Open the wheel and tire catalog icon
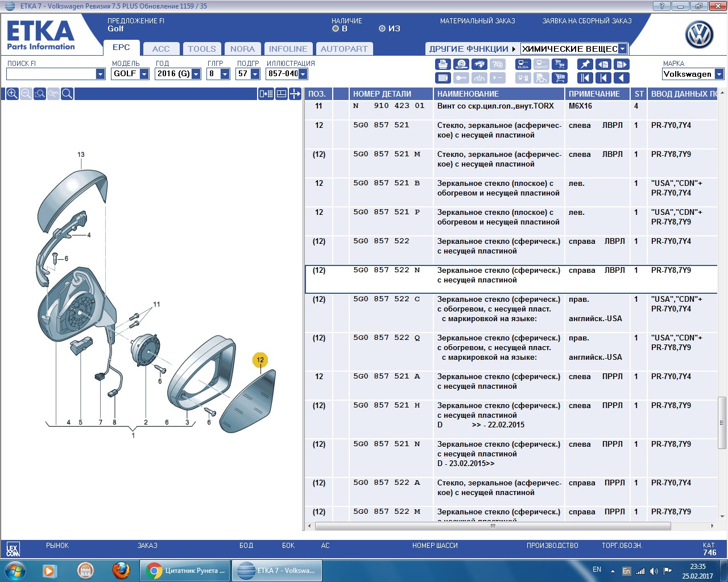The width and height of the screenshot is (728, 582). pos(461,64)
